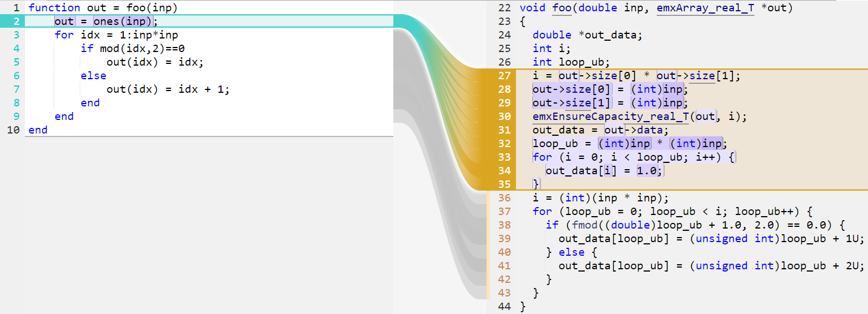Open the emxArray_real_T type link on line 22

click(705, 8)
